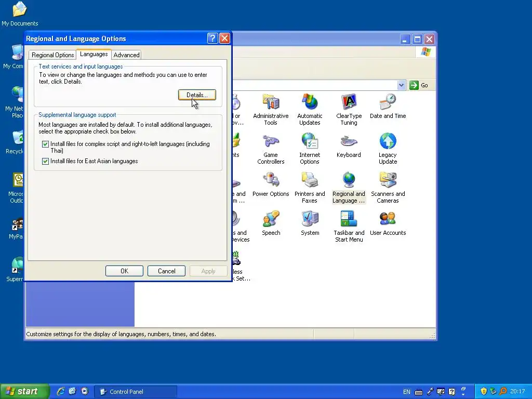Open Power Options icon
The width and height of the screenshot is (532, 399).
[271, 184]
